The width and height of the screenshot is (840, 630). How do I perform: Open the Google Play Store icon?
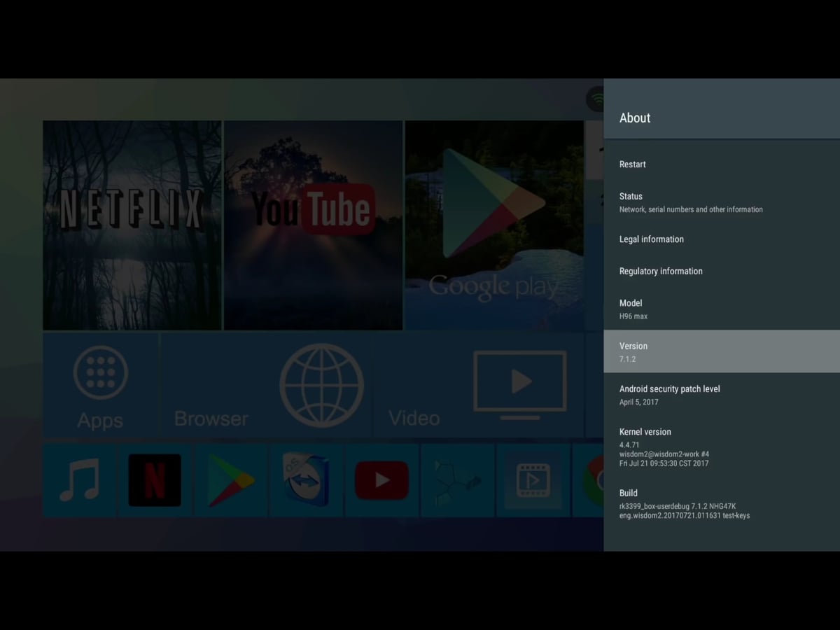coord(230,480)
